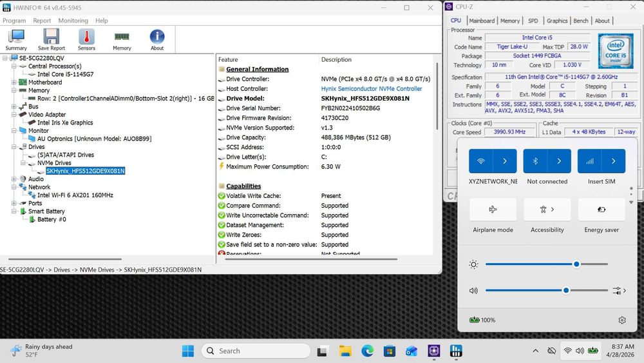Click the battery 100% indicator
644x363 pixels.
click(x=482, y=320)
